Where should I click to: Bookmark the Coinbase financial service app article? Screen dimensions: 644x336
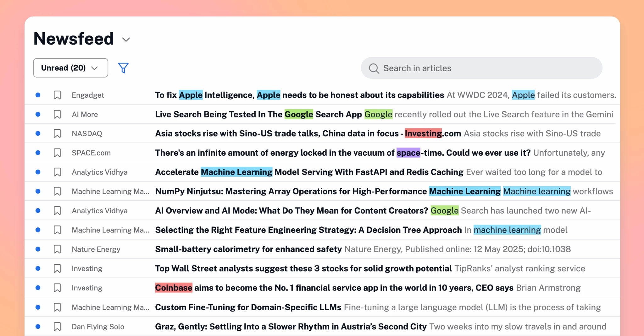[57, 288]
